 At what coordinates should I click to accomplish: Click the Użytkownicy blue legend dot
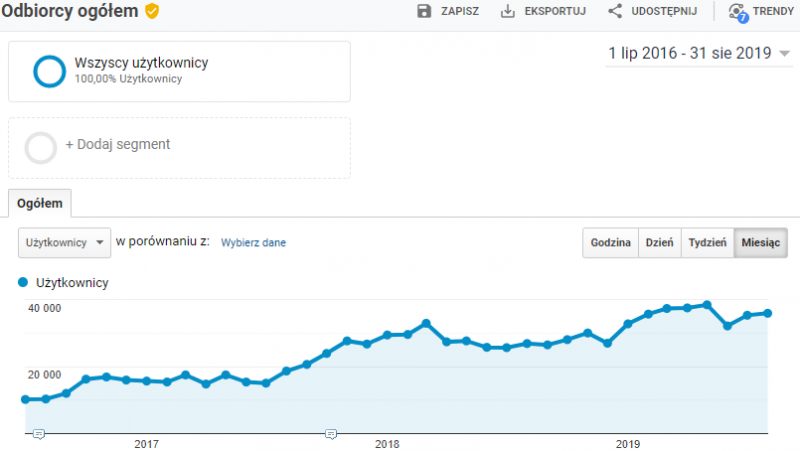pyautogui.click(x=23, y=283)
